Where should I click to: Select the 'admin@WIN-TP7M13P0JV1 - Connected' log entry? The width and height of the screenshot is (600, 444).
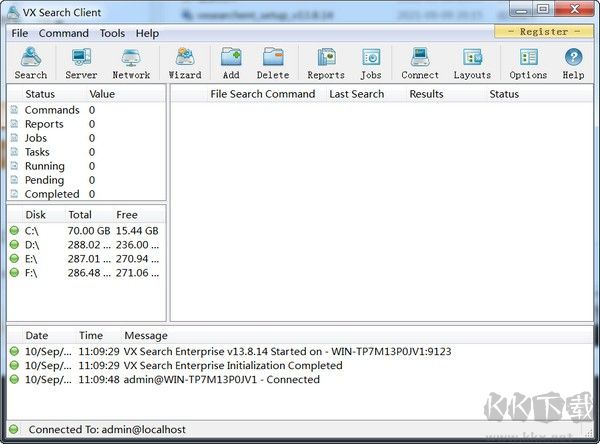click(222, 380)
